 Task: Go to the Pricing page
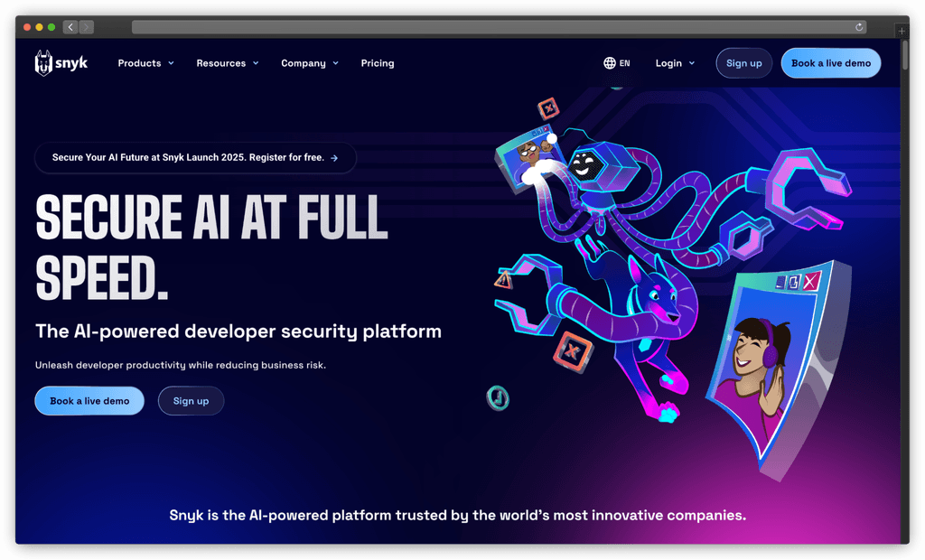click(378, 63)
